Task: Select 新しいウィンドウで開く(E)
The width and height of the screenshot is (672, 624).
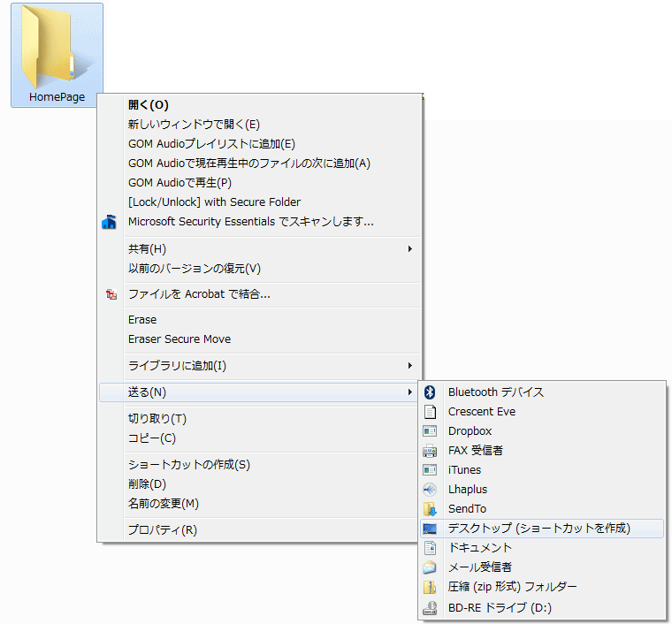Action: 259,125
